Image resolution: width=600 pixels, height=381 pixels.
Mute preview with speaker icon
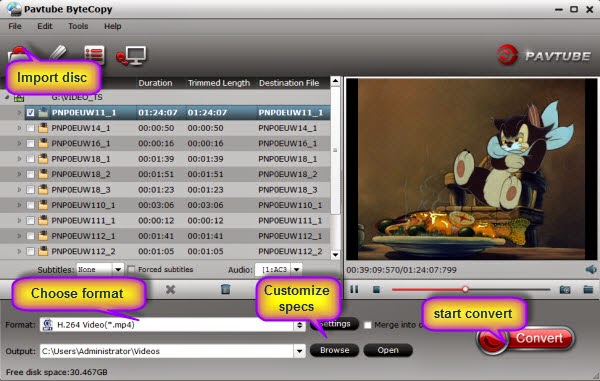coord(591,270)
